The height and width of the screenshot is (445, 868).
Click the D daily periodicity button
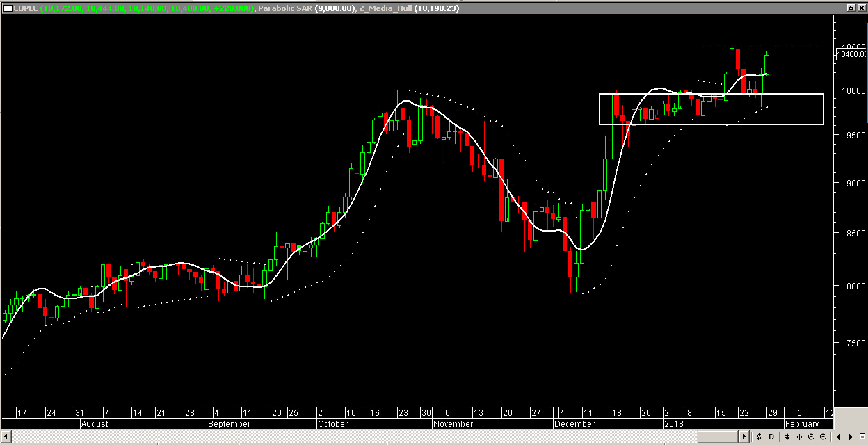click(771, 437)
